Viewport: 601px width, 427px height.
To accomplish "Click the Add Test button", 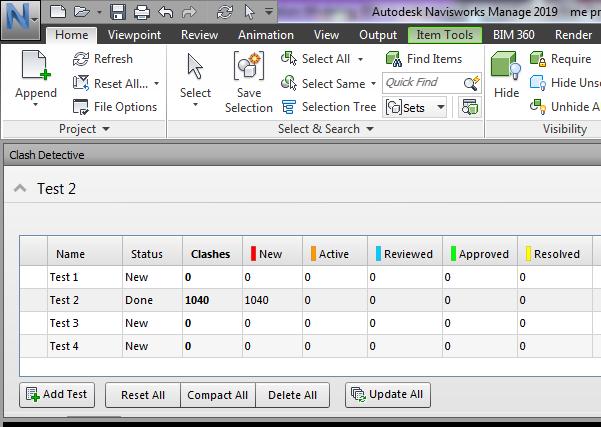I will pyautogui.click(x=57, y=394).
